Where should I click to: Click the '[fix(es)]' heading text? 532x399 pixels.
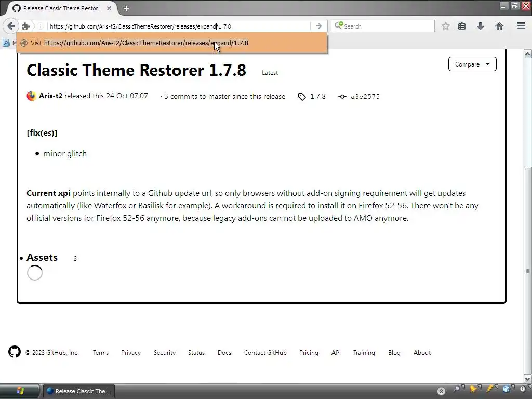(x=42, y=133)
